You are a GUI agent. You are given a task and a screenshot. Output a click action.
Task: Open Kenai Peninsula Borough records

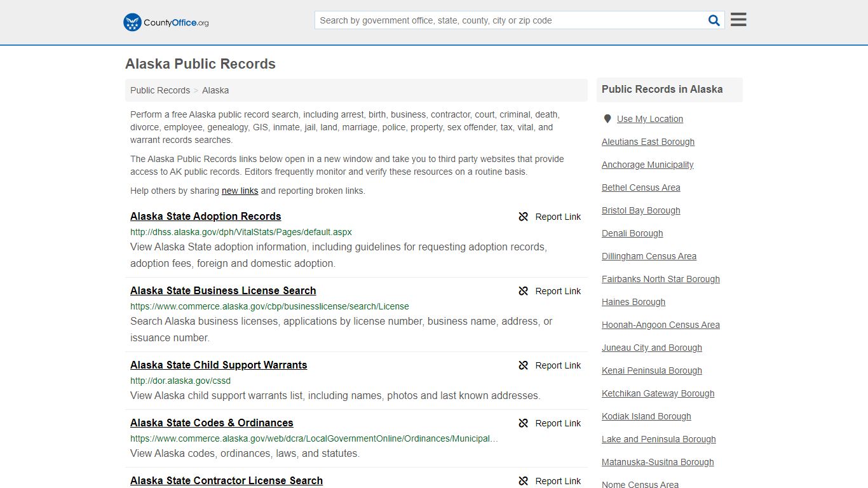coord(652,370)
